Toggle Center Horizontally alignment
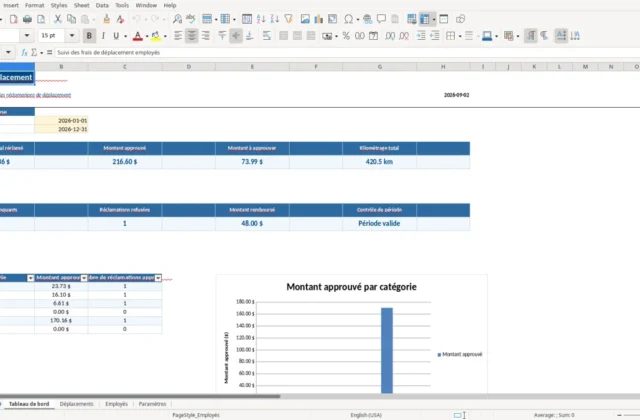Screen dimensions: 640x420 click(x=191, y=36)
